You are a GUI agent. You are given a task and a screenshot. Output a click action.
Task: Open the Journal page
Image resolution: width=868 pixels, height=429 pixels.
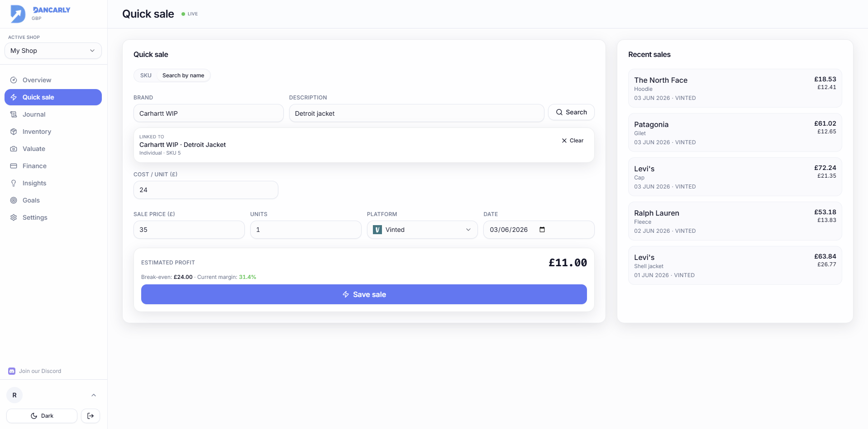click(53, 114)
